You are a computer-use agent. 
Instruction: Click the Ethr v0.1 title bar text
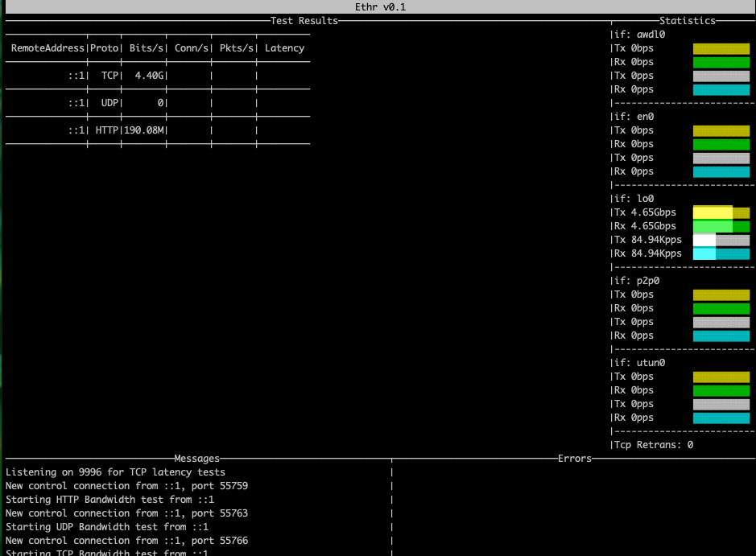click(380, 6)
